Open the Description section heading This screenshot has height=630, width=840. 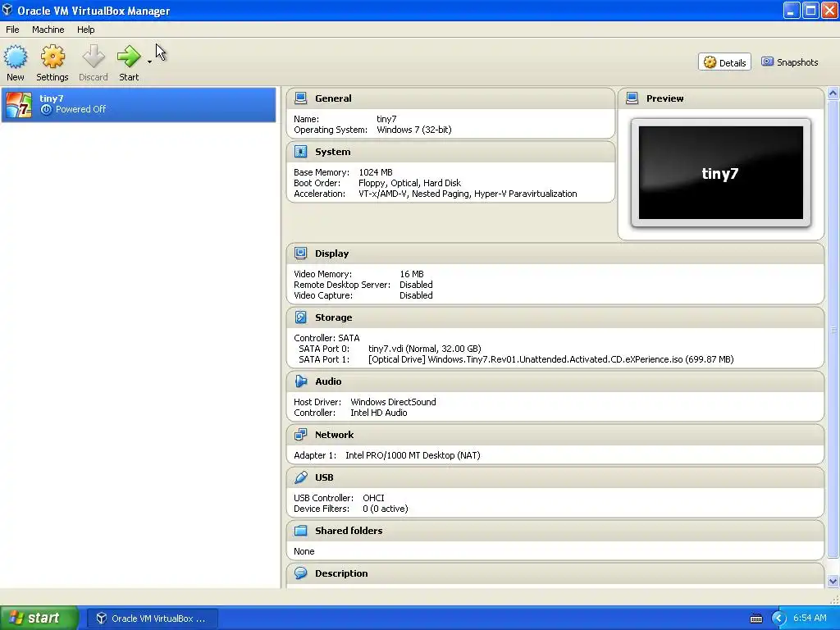tap(341, 573)
